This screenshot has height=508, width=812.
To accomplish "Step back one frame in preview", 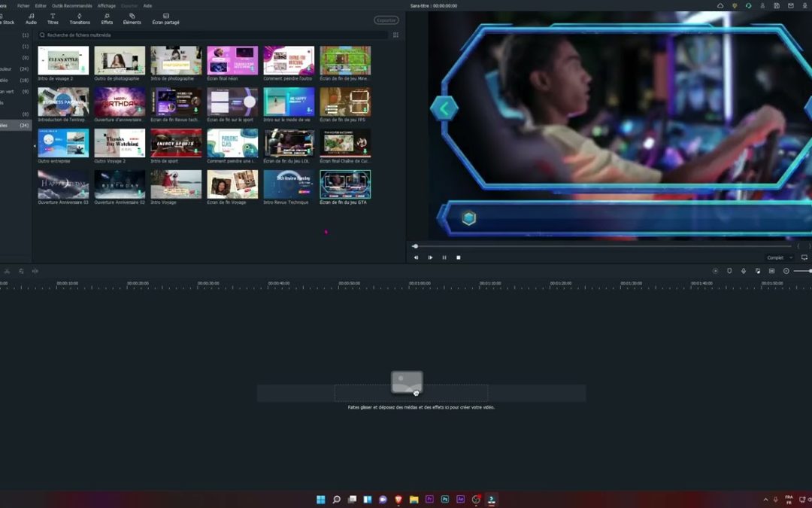I will pyautogui.click(x=417, y=257).
